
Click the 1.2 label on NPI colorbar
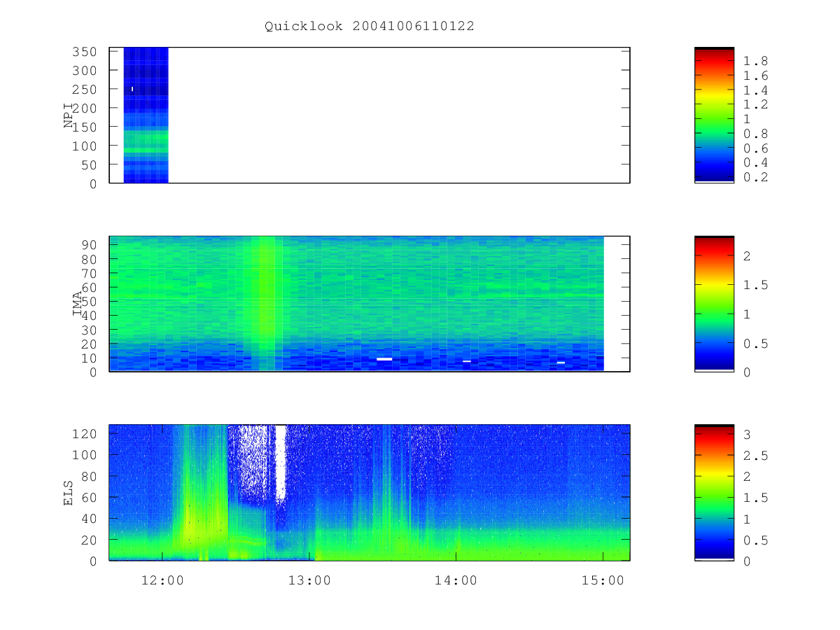[x=755, y=105]
